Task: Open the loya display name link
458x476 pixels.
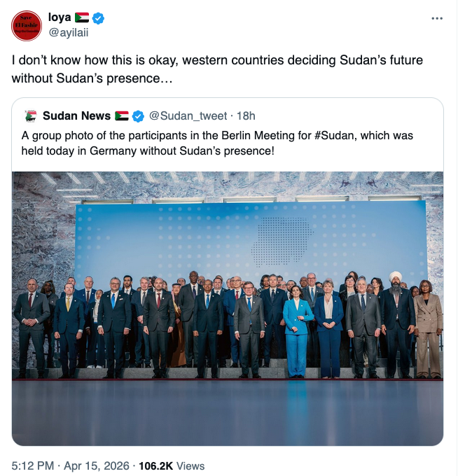Action: click(59, 17)
